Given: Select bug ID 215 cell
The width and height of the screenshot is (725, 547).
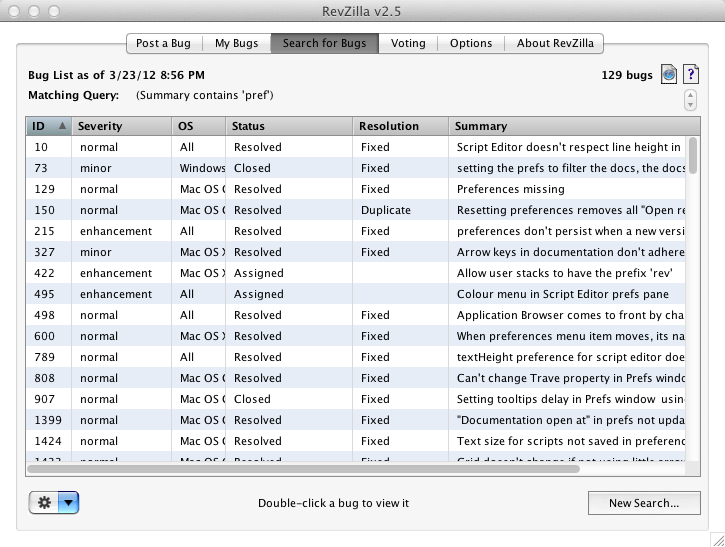Looking at the screenshot, I should (x=49, y=231).
